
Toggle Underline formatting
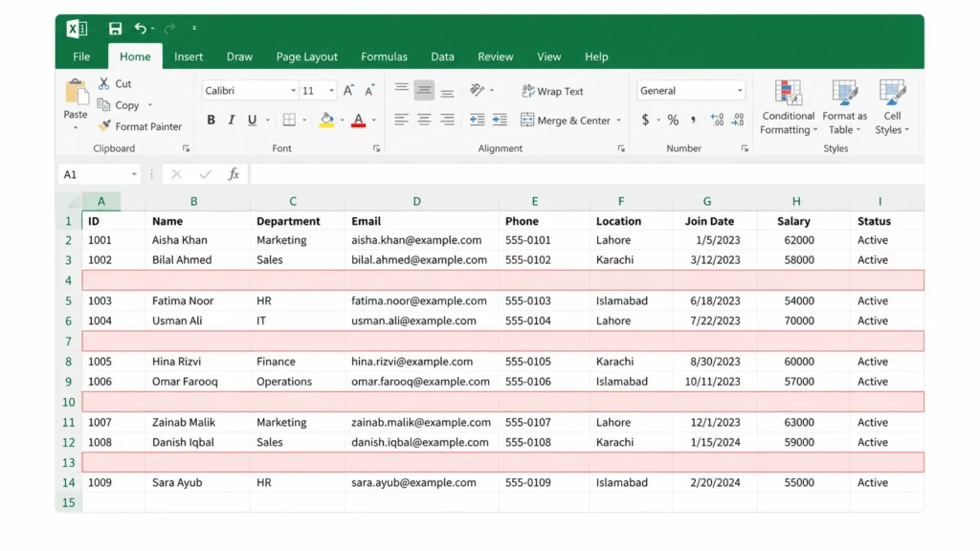[x=252, y=120]
